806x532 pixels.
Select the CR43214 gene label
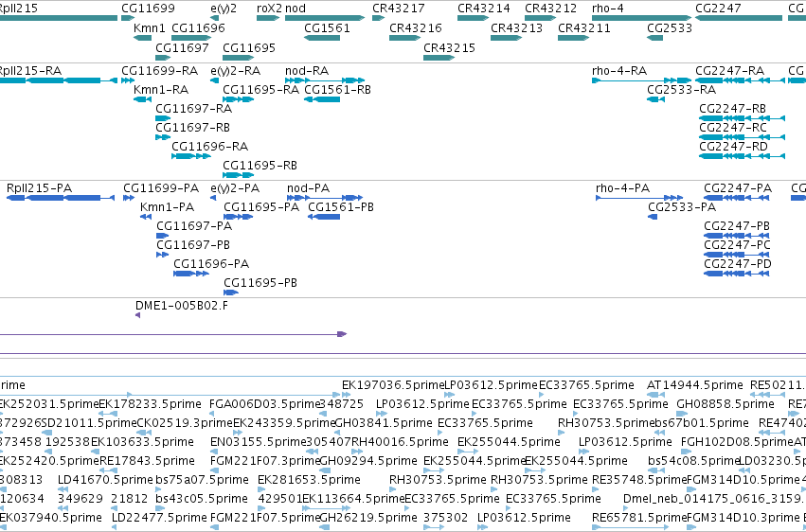pyautogui.click(x=484, y=9)
